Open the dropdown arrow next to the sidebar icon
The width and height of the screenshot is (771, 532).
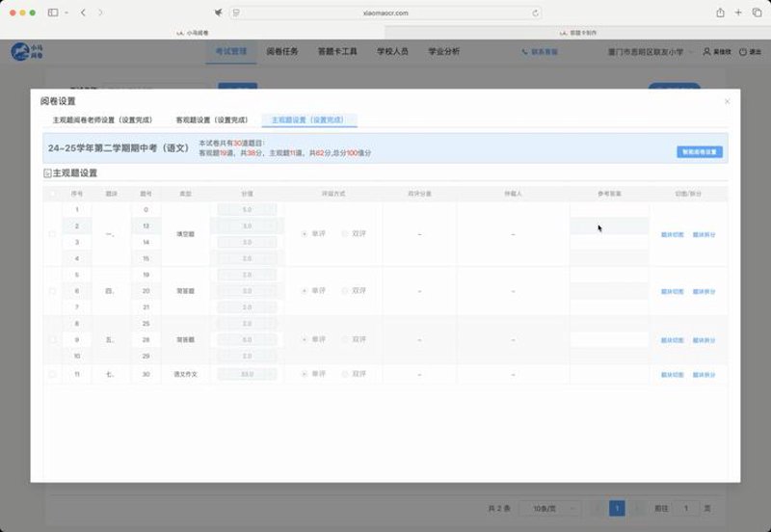pos(66,13)
